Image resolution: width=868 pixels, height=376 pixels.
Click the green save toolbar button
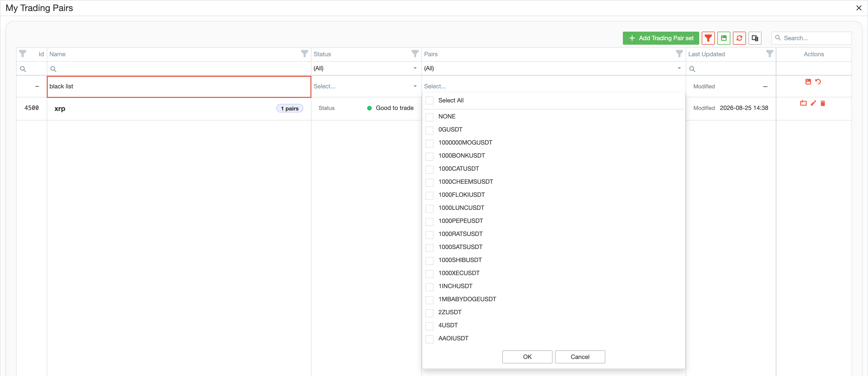(723, 38)
